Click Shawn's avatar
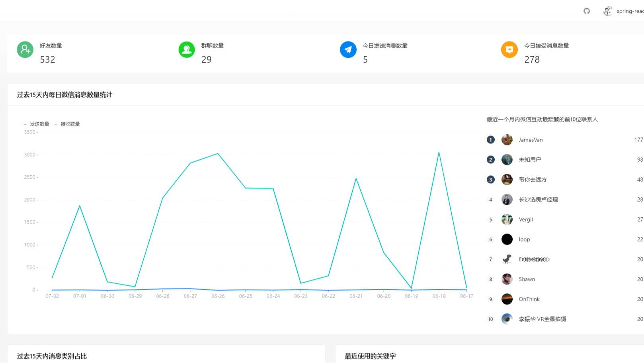The width and height of the screenshot is (644, 363). point(507,279)
